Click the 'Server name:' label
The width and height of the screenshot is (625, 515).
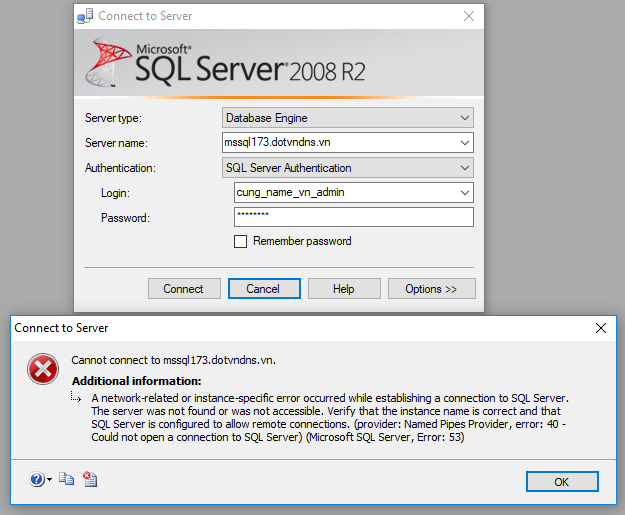pos(116,143)
